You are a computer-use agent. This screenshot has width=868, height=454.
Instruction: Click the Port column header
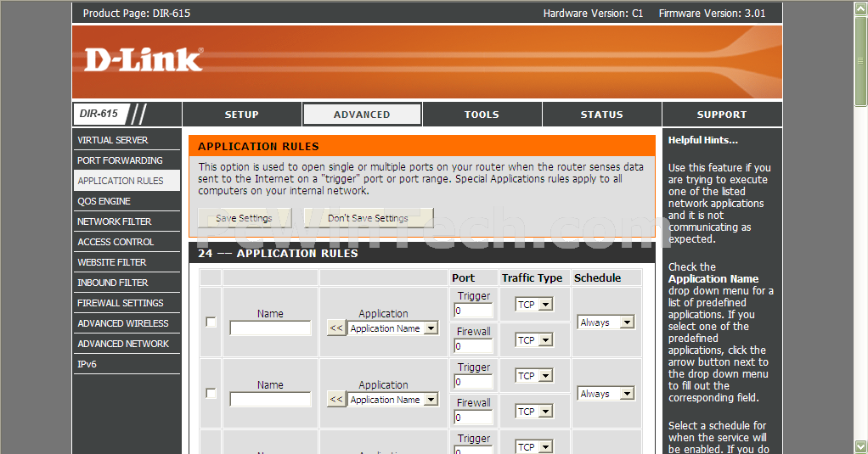[464, 278]
